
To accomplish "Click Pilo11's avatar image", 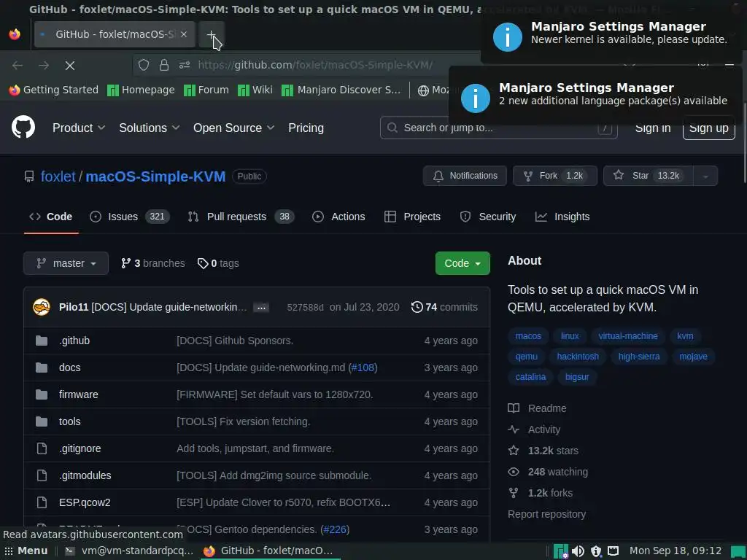I will click(42, 307).
